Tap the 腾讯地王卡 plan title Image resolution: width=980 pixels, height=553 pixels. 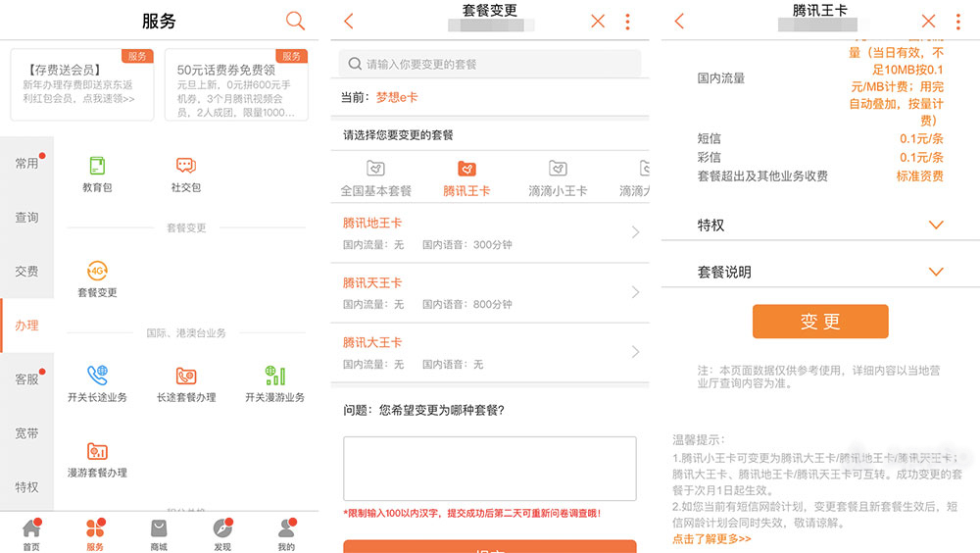(371, 223)
